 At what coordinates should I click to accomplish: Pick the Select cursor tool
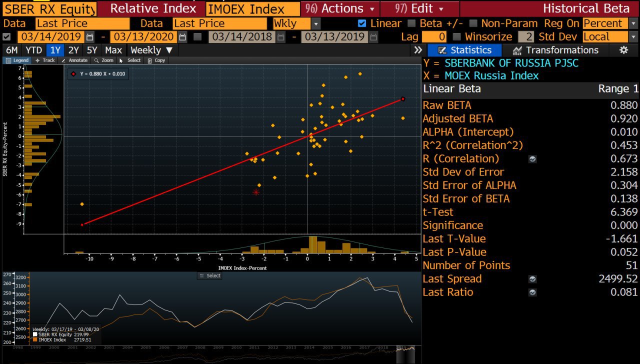click(x=131, y=60)
